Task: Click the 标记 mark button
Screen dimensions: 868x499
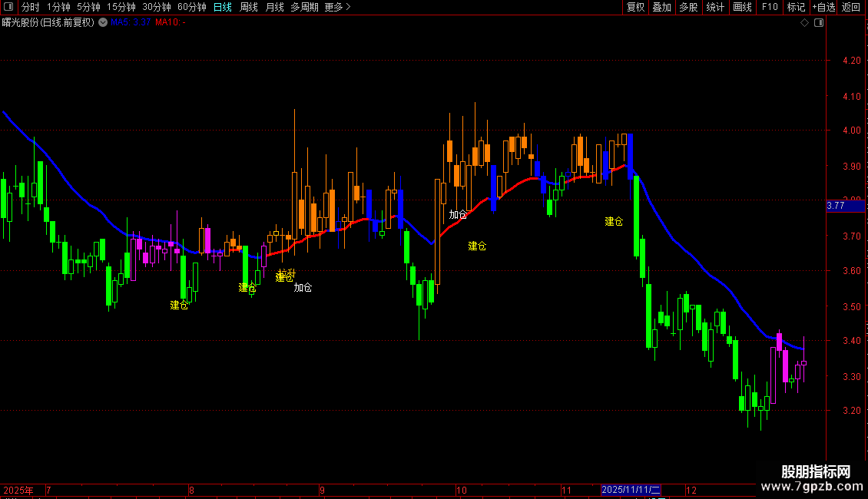Action: click(796, 7)
